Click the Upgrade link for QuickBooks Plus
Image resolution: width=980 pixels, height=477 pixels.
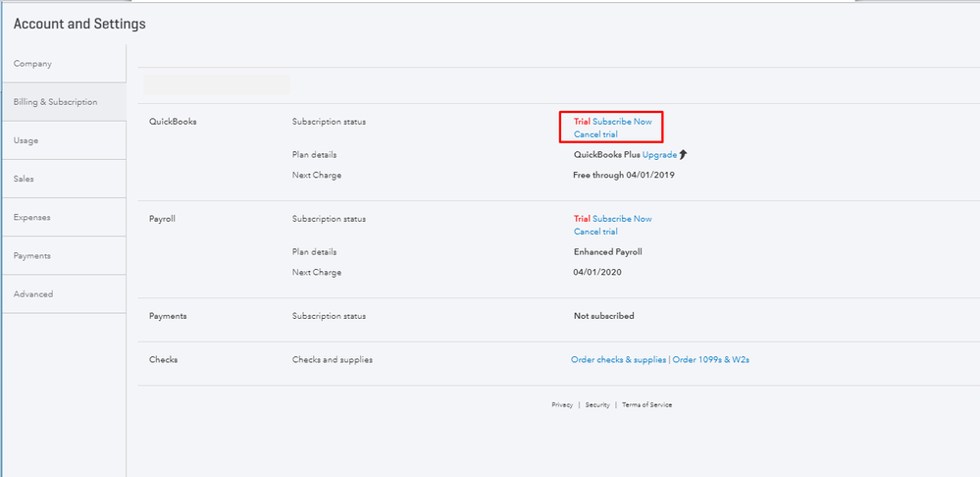pos(659,155)
